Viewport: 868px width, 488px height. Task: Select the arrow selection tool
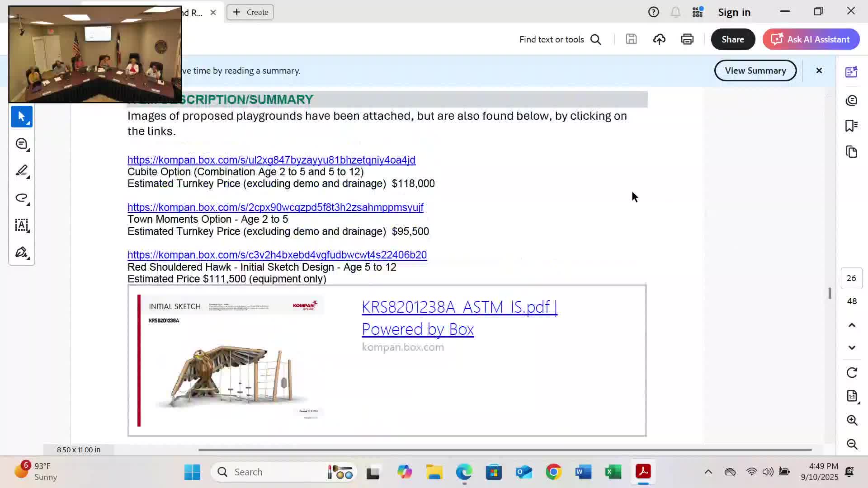pyautogui.click(x=21, y=117)
